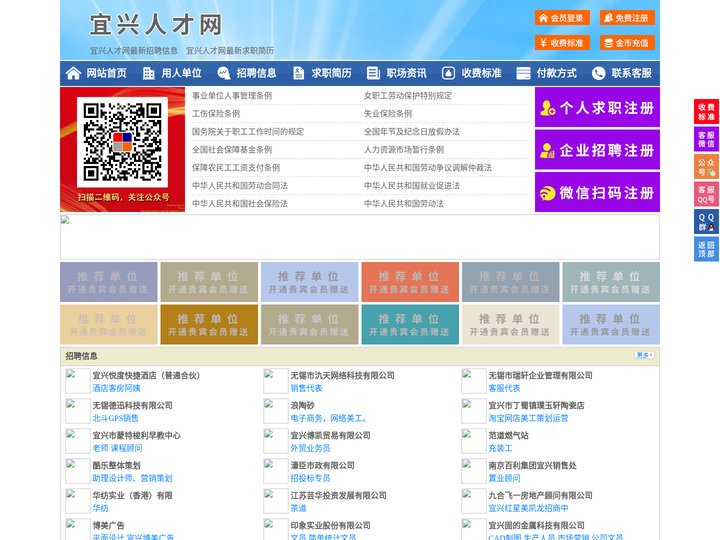Click the red 收费标准 side widget

(706, 112)
